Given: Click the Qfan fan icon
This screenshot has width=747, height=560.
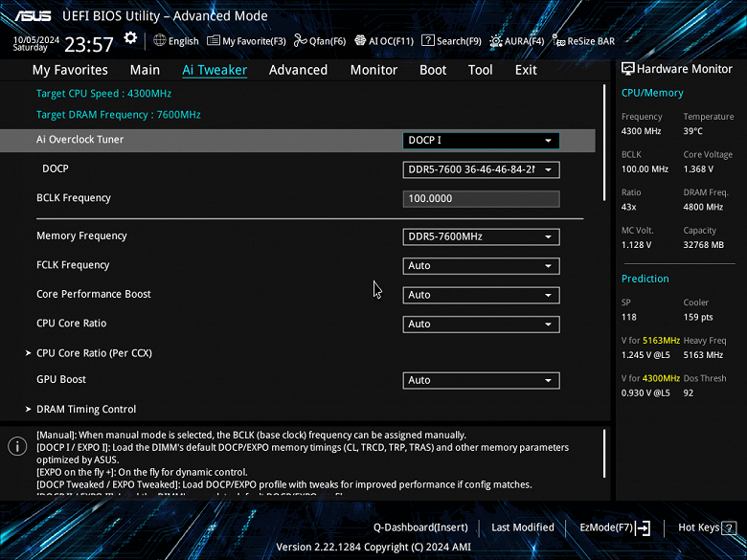Looking at the screenshot, I should point(300,41).
